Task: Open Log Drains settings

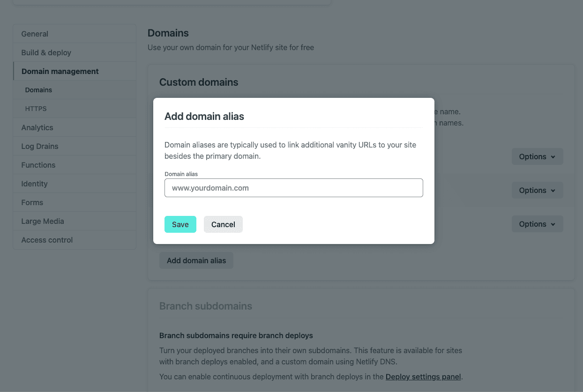Action: click(40, 146)
